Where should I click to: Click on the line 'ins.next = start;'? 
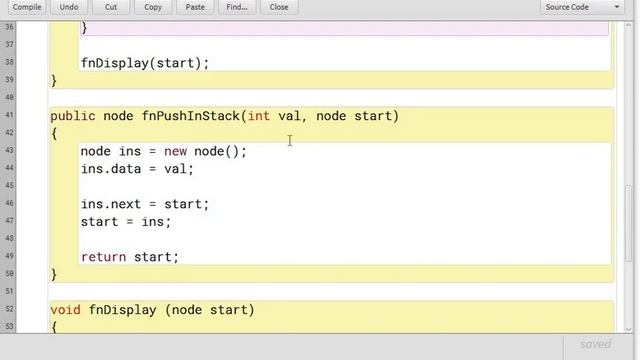145,204
